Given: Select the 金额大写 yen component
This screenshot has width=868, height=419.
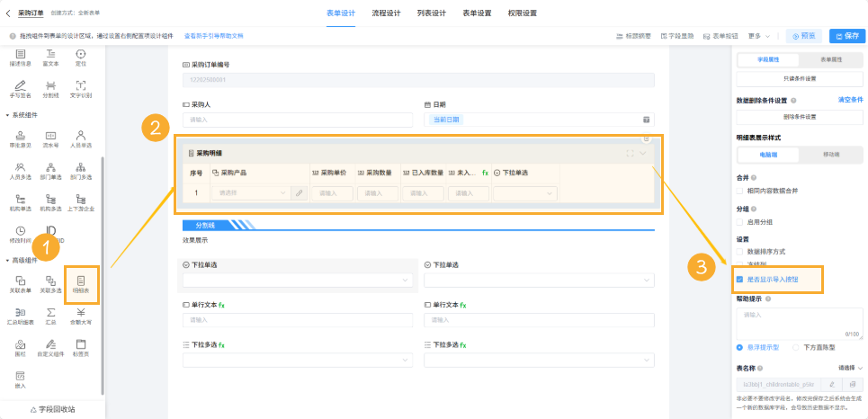Looking at the screenshot, I should tap(81, 316).
